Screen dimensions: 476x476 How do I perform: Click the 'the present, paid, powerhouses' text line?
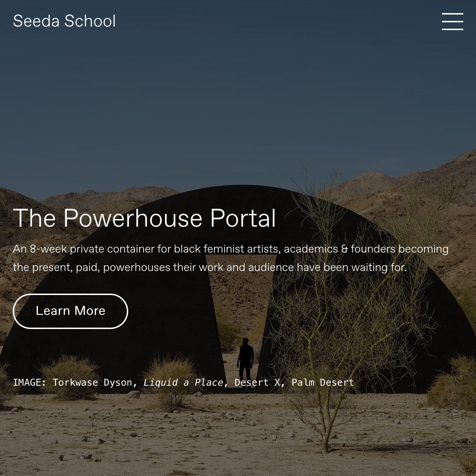point(210,267)
